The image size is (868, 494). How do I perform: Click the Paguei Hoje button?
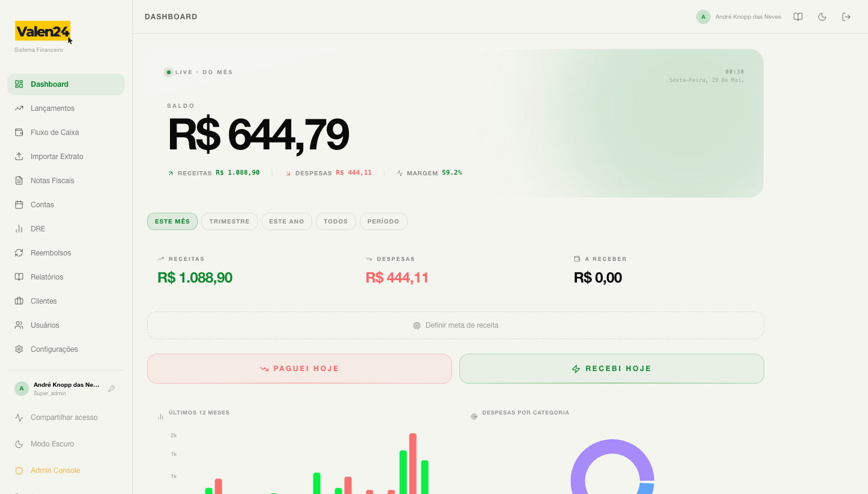[300, 369]
